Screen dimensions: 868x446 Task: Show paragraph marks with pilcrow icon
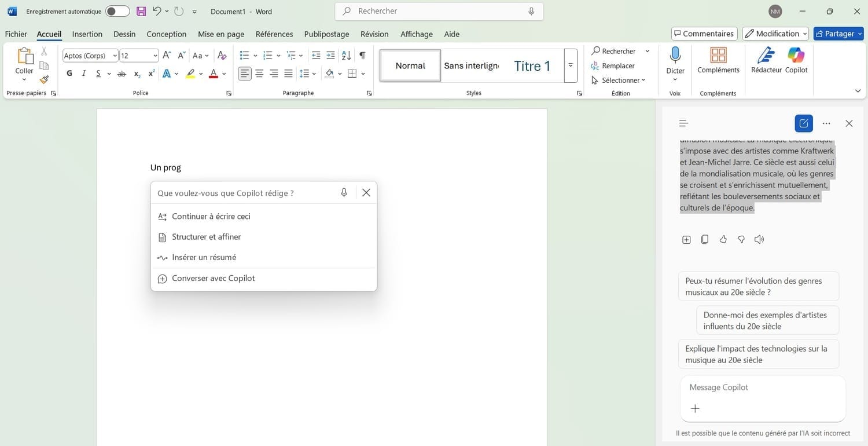(x=362, y=56)
